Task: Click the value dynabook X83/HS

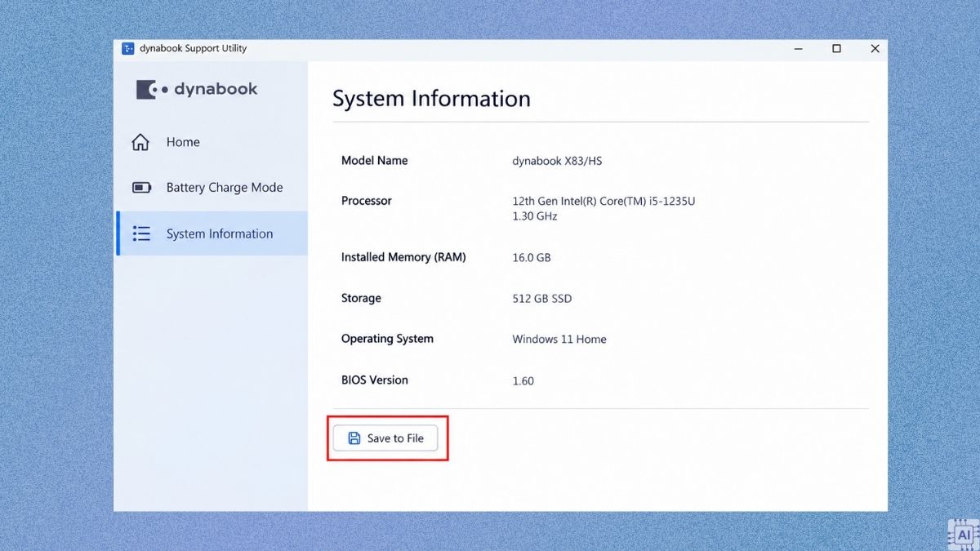Action: 557,161
